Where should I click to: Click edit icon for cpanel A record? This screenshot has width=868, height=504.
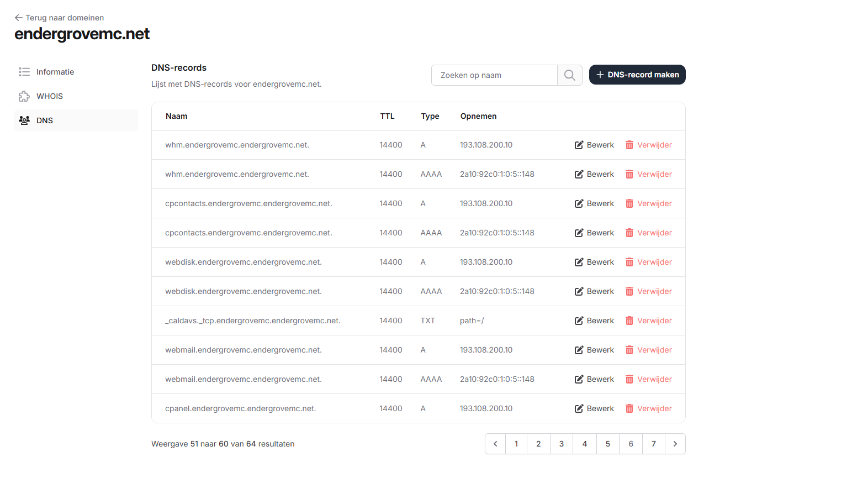579,408
